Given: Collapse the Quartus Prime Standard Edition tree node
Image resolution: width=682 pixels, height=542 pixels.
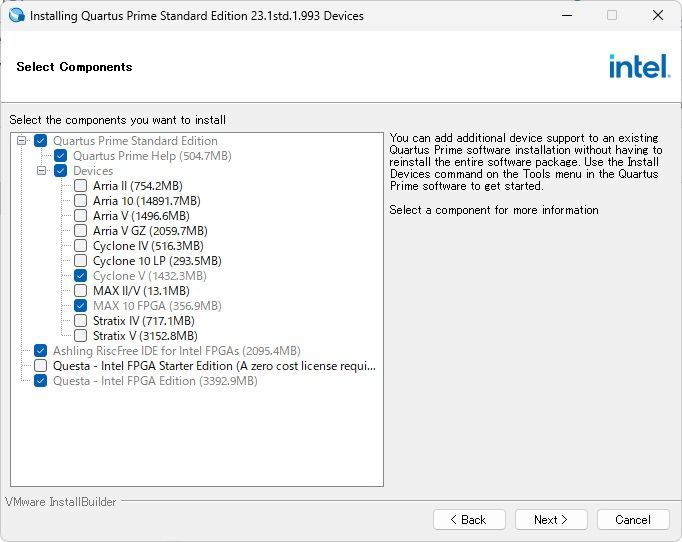Looking at the screenshot, I should click(21, 141).
